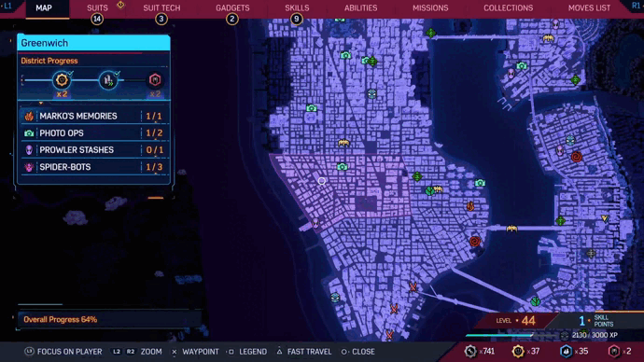Click the LEGEND prompt
This screenshot has height=362, width=644.
[x=247, y=352]
